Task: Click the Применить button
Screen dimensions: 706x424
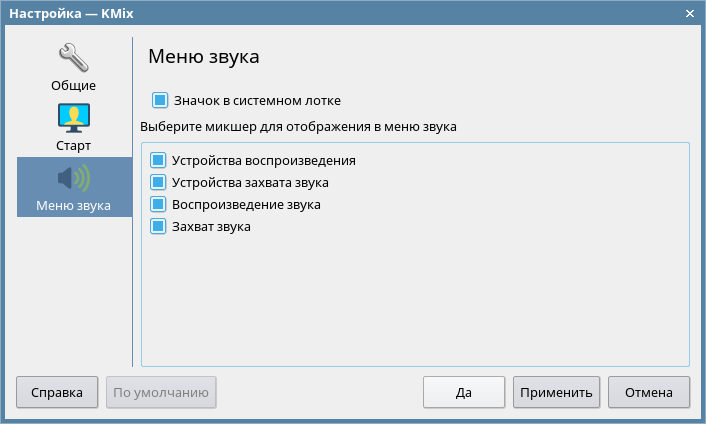Action: point(556,392)
